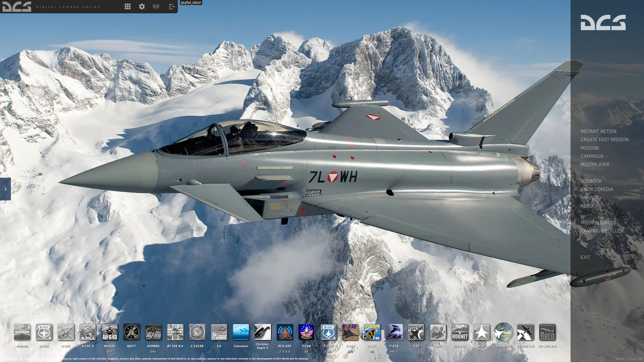The height and width of the screenshot is (362, 644).
Task: Select the DCS-SRS module icon
Action: (x=285, y=332)
